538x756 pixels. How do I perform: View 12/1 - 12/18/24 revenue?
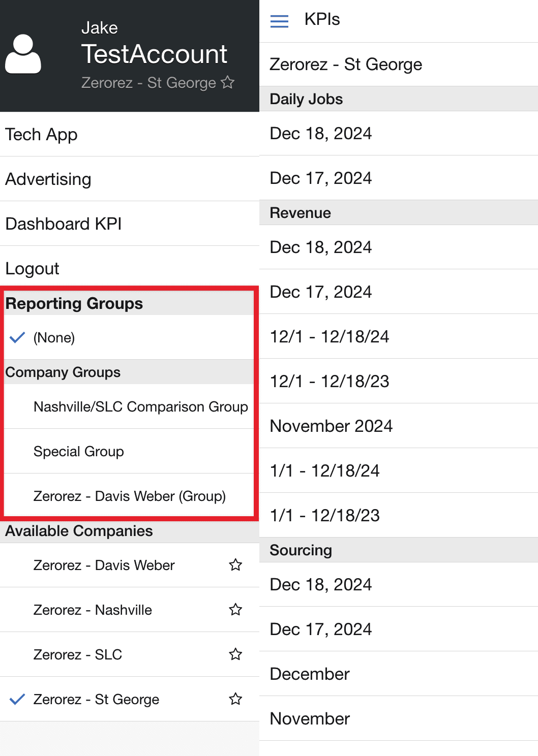tap(399, 336)
